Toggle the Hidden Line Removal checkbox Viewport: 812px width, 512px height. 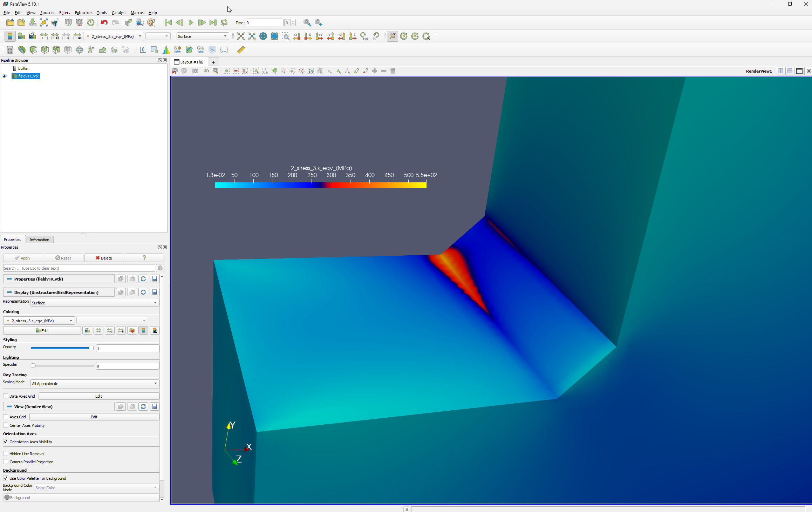tap(6, 453)
